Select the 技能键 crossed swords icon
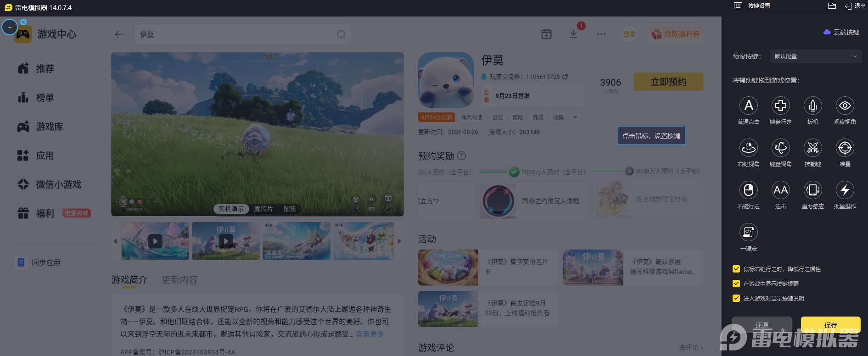The image size is (868, 356). (x=813, y=148)
